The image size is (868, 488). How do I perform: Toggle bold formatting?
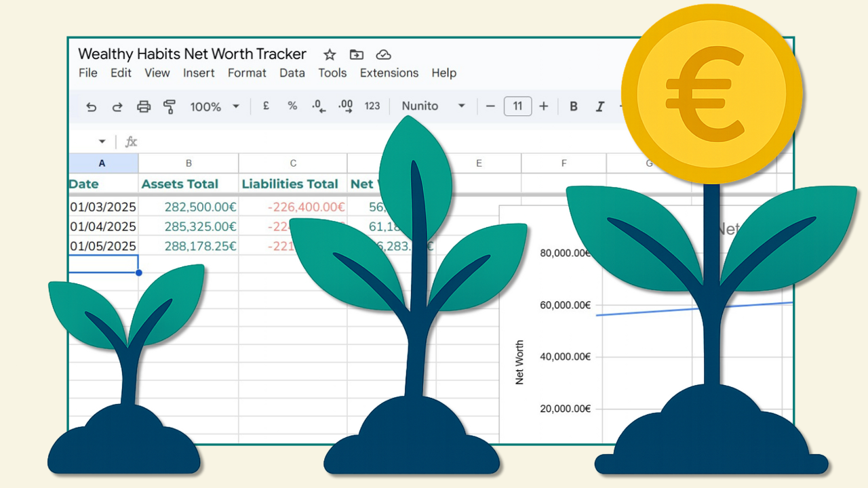(574, 106)
